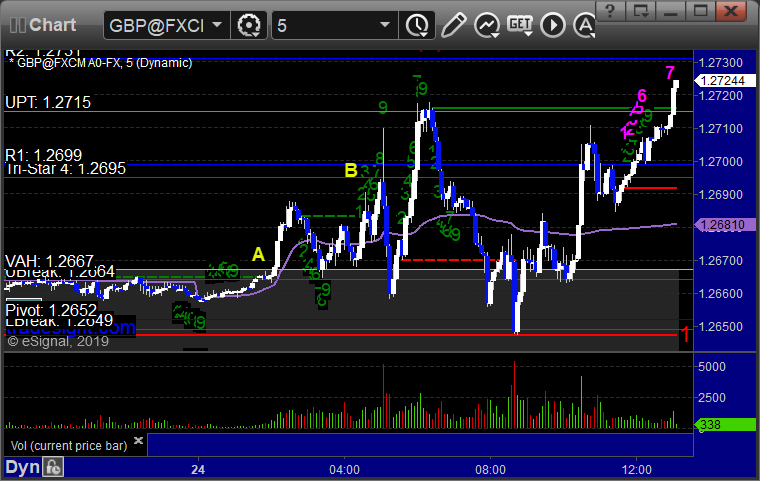760x481 pixels.
Task: Click the volume value label 338
Action: tap(724, 425)
